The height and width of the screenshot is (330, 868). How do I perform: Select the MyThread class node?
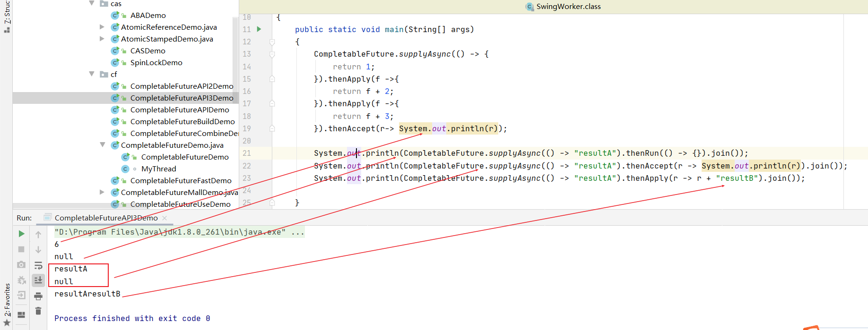pyautogui.click(x=159, y=169)
